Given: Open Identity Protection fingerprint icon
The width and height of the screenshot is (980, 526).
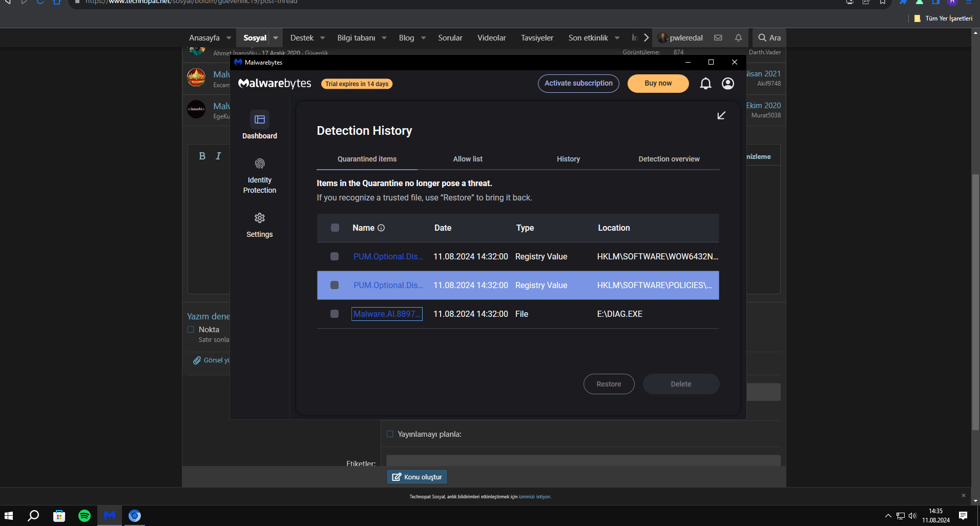Looking at the screenshot, I should pos(260,164).
